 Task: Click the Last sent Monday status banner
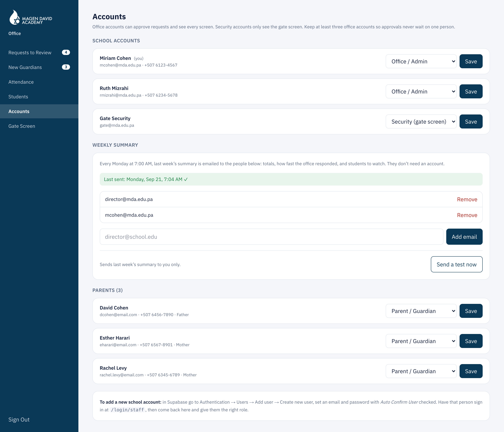pyautogui.click(x=291, y=179)
